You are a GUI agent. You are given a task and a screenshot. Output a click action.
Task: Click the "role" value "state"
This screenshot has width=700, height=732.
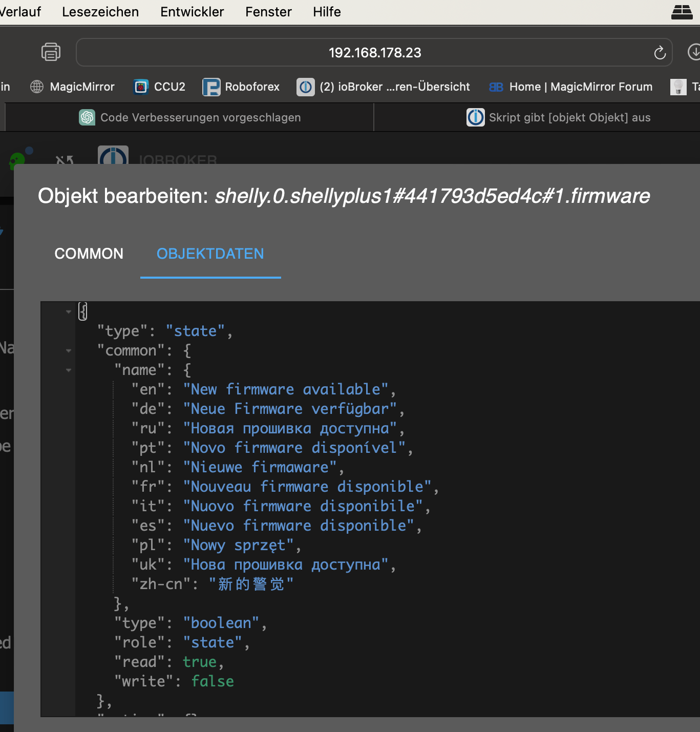click(x=213, y=642)
